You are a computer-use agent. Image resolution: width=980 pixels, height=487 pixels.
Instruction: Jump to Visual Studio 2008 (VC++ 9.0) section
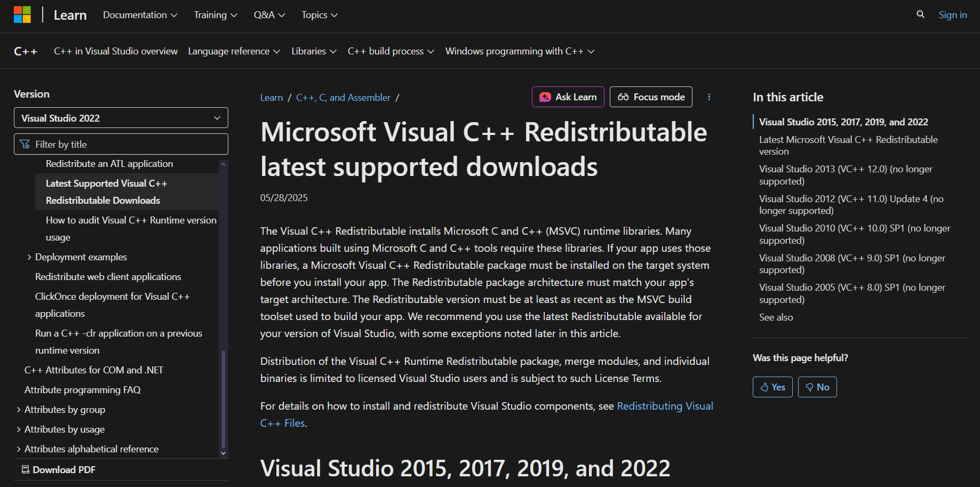click(x=852, y=264)
